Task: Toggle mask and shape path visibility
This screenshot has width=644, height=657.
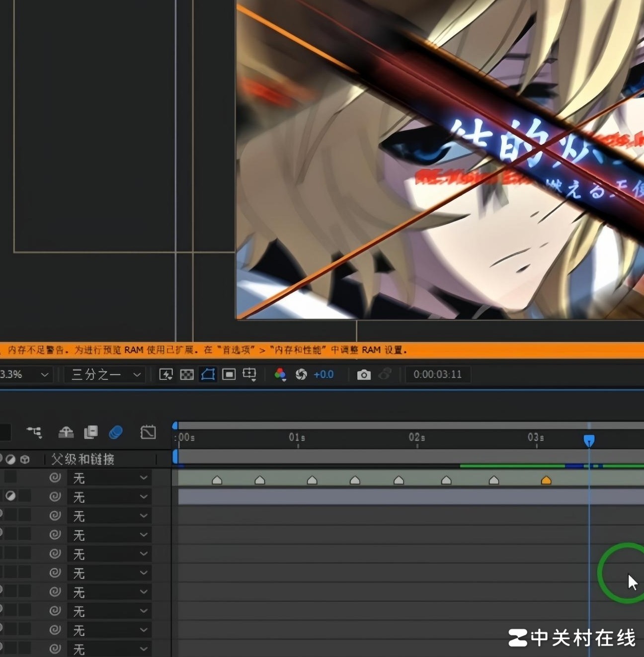Action: pos(208,374)
